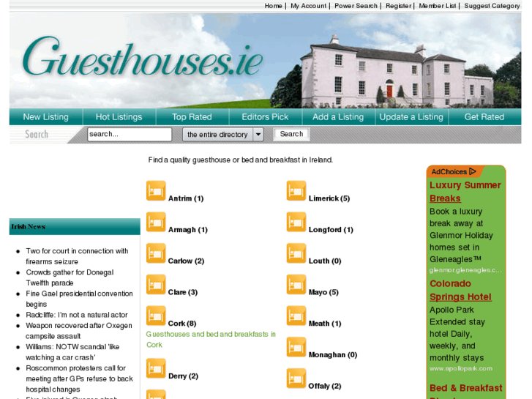Read 'Two for court' firearms seizure story

77,256
